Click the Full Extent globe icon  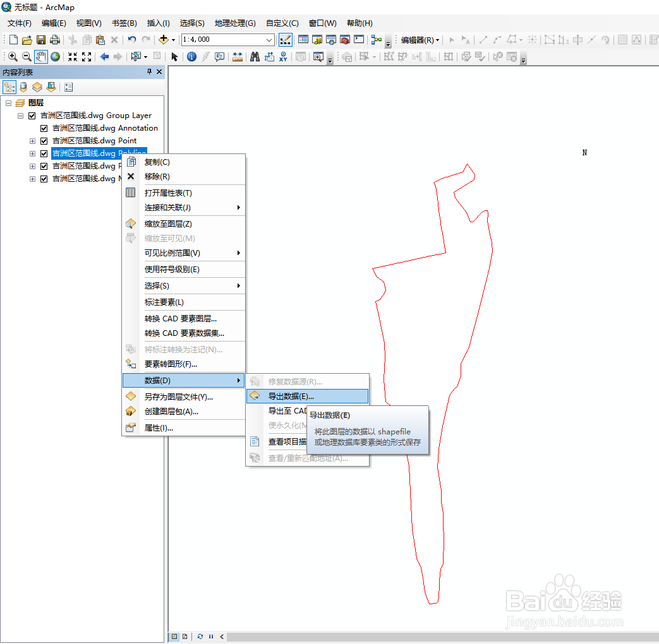click(55, 56)
